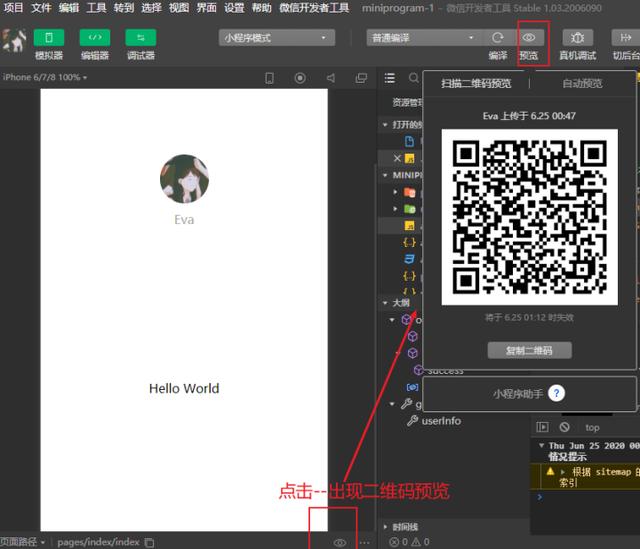Click the detach simulator window icon
Viewport: 640px width, 549px height.
tap(361, 78)
